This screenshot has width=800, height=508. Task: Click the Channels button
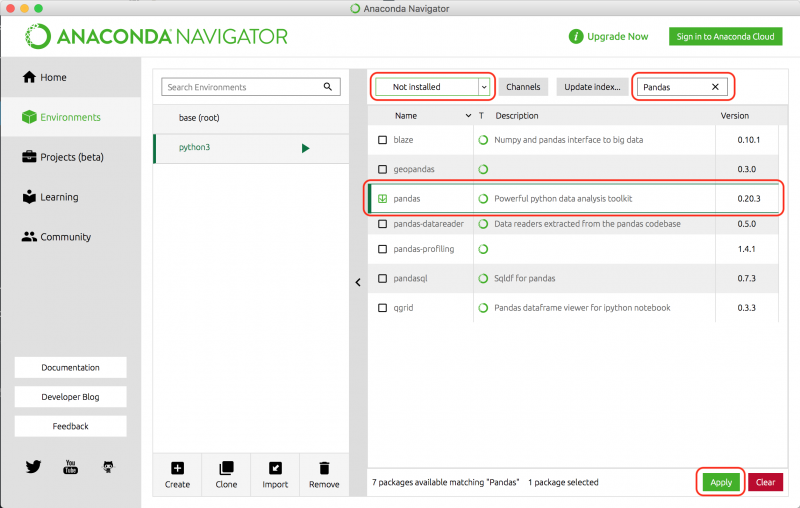523,87
